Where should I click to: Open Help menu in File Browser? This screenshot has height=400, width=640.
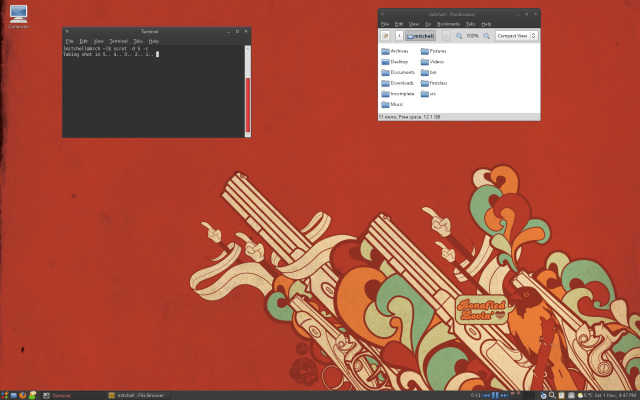(x=486, y=24)
